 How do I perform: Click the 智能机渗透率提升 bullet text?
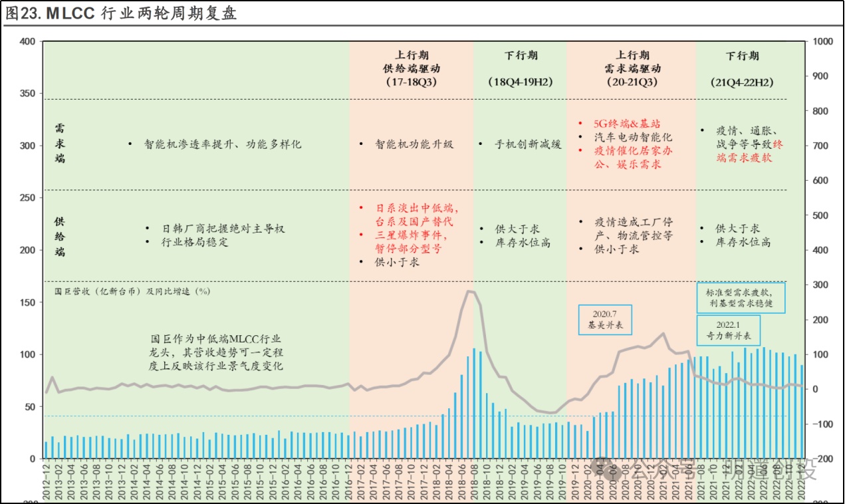click(x=223, y=144)
